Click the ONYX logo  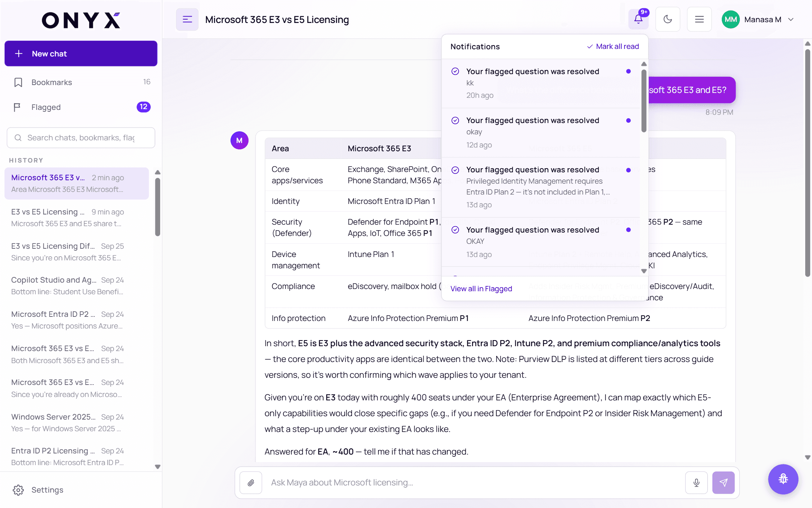[x=81, y=20]
